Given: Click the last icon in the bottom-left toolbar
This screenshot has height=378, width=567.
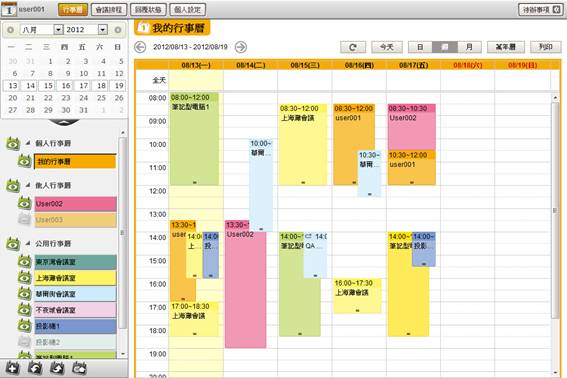Looking at the screenshot, I should tap(80, 369).
